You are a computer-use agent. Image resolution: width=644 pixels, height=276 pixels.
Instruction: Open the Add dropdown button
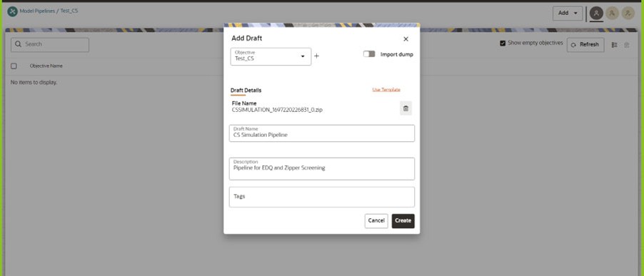coord(568,13)
